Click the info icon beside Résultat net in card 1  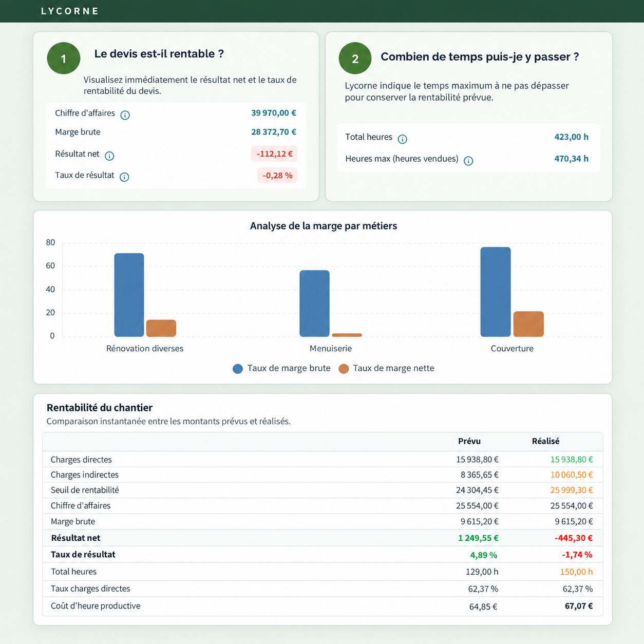click(109, 156)
